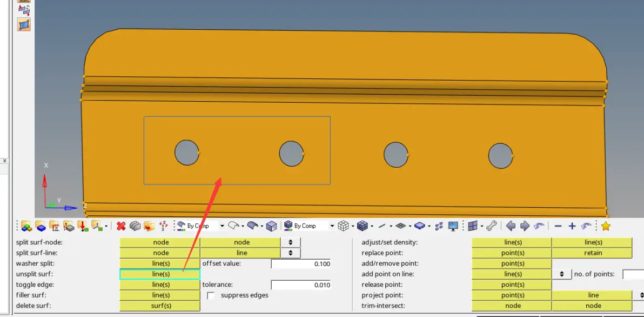Toggle the split surf-node mode switch arrows
Viewport: 644px width, 317px height.
[x=290, y=242]
